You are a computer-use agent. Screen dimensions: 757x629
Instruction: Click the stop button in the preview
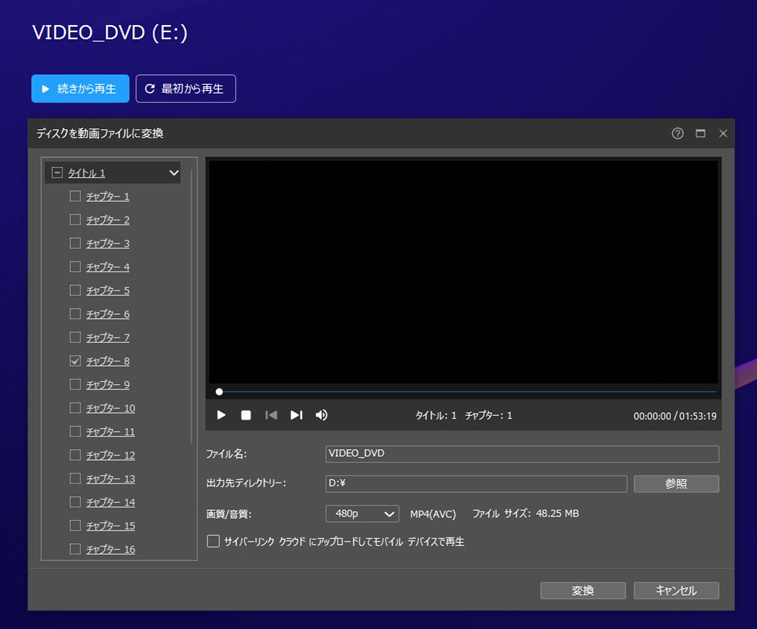point(246,415)
